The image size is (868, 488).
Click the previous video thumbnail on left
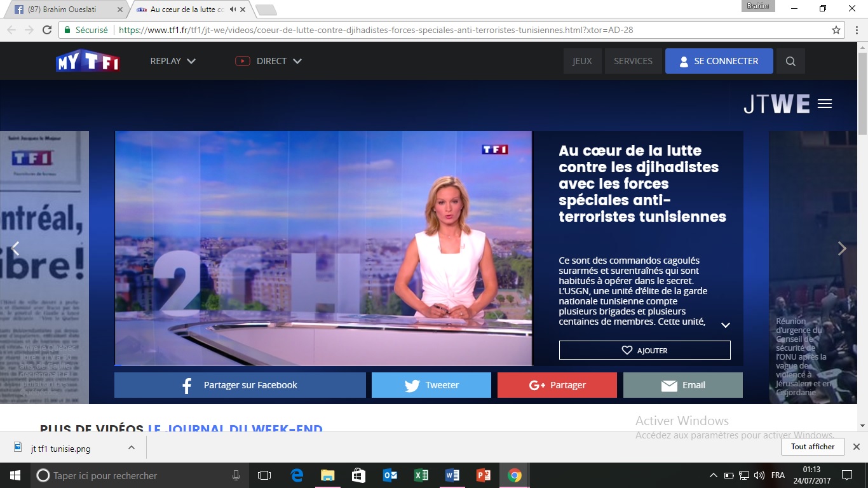[44, 267]
